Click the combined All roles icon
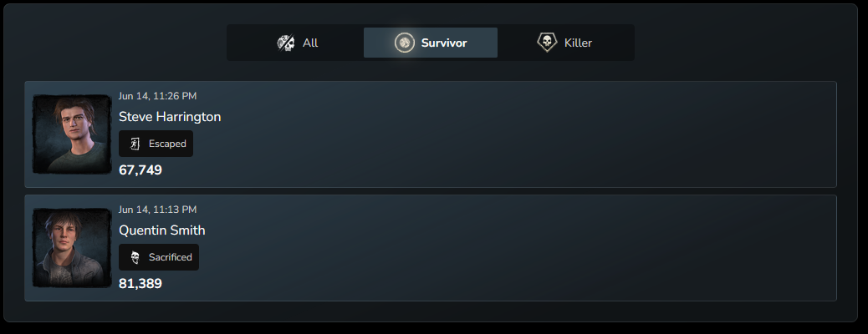868x334 pixels. [286, 43]
